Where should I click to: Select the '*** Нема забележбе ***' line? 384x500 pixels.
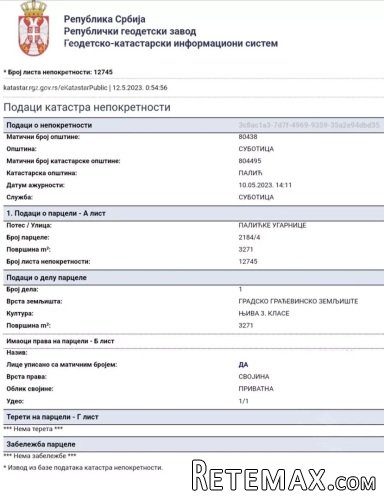click(40, 456)
